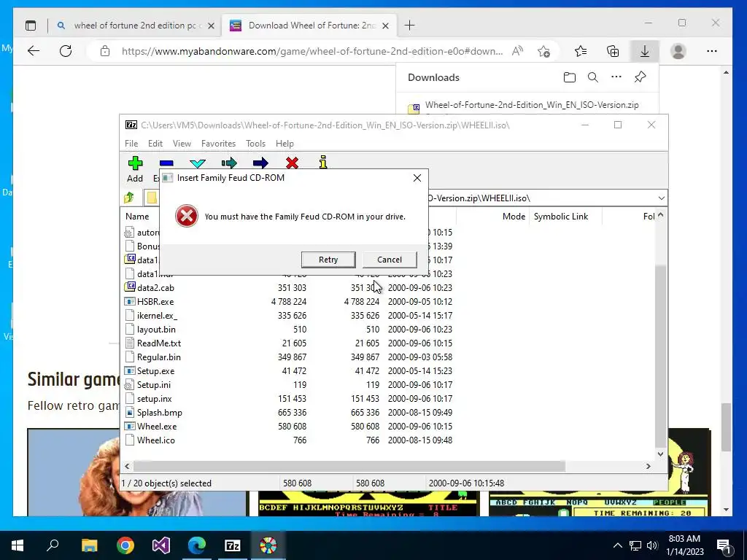Click the Read Aloud icon in address bar
The height and width of the screenshot is (560, 747).
click(517, 51)
